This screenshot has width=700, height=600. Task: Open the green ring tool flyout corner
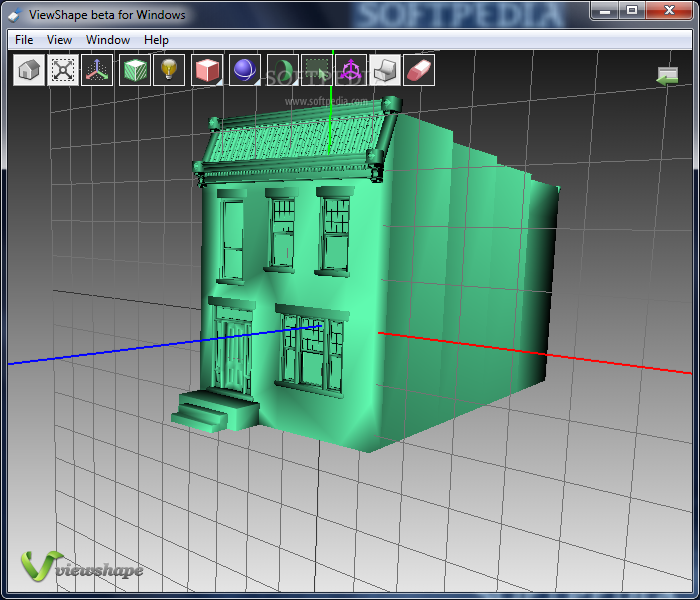tap(295, 82)
